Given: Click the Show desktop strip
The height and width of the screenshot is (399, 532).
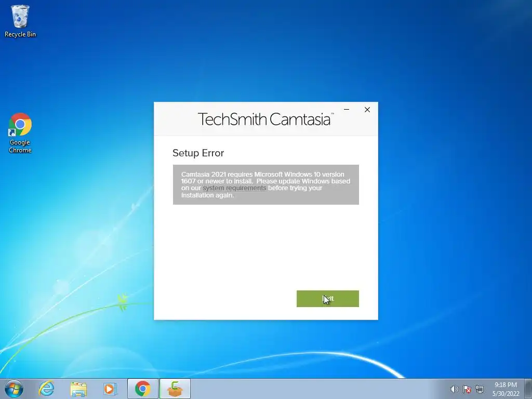Looking at the screenshot, I should click(528, 389).
